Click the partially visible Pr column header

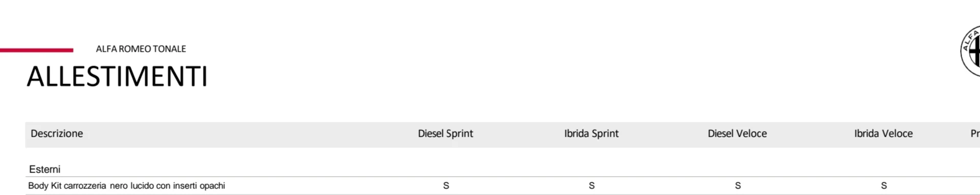point(975,134)
